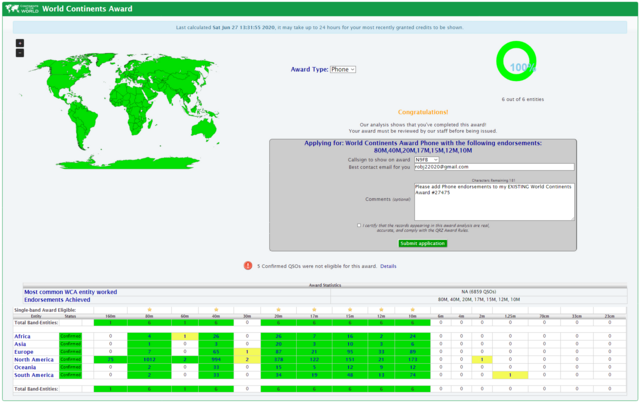Click the 23cm column header
This screenshot has height=402, width=640.
pyautogui.click(x=609, y=316)
